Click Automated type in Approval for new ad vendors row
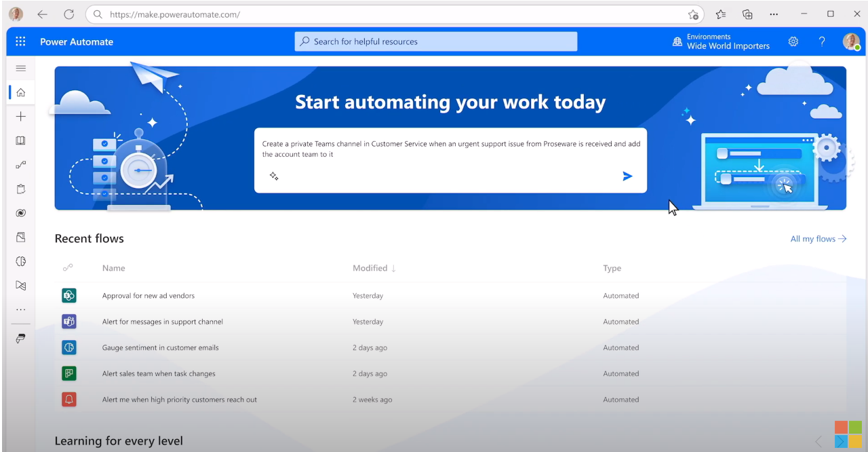Image resolution: width=868 pixels, height=452 pixels. coord(621,296)
